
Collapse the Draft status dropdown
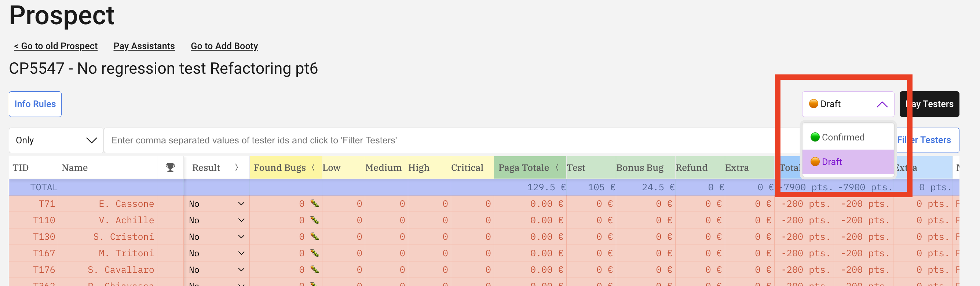tap(848, 104)
